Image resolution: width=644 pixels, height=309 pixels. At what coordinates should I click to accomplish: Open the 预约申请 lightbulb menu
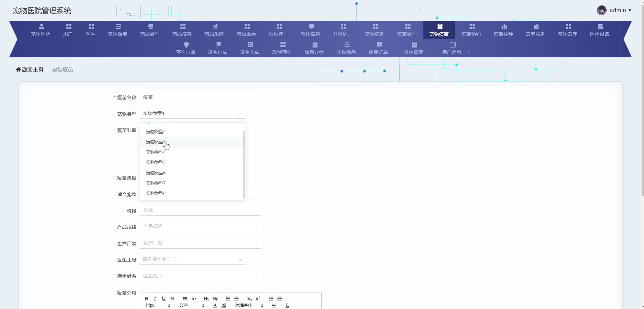[186, 48]
